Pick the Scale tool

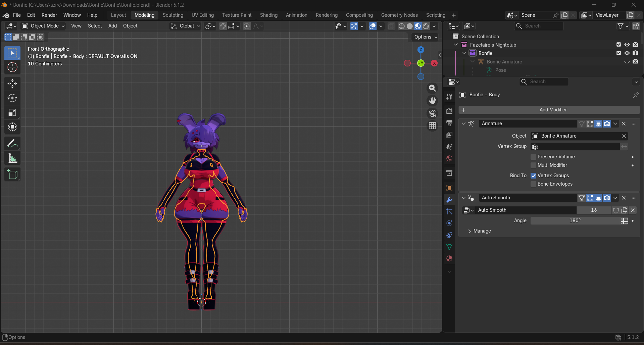12,112
